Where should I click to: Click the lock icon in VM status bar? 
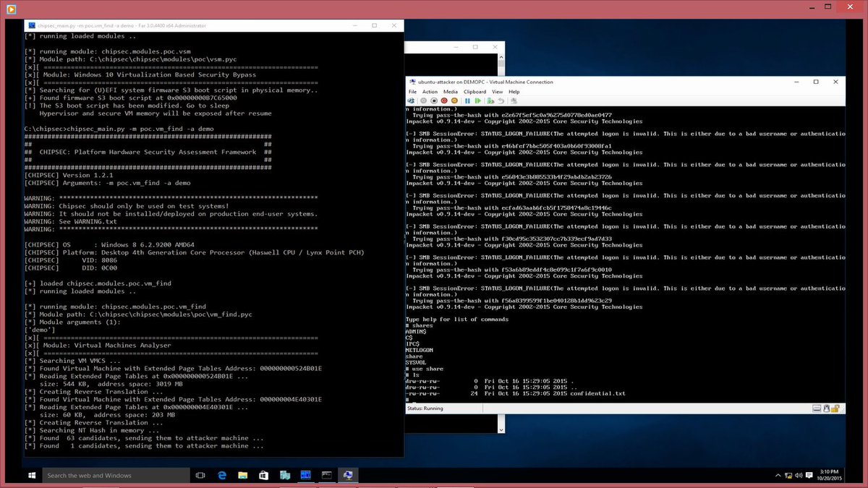[835, 408]
